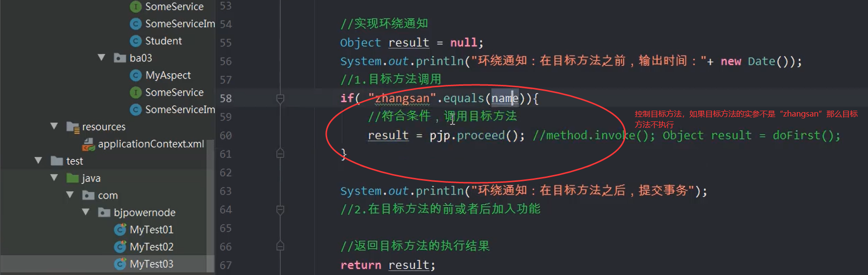Viewport: 868px width, 275px height.
Task: Click the resources folder icon
Action: point(73,127)
